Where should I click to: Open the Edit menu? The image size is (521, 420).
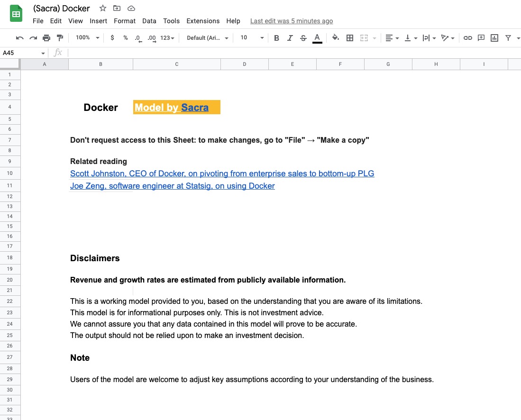pos(56,21)
